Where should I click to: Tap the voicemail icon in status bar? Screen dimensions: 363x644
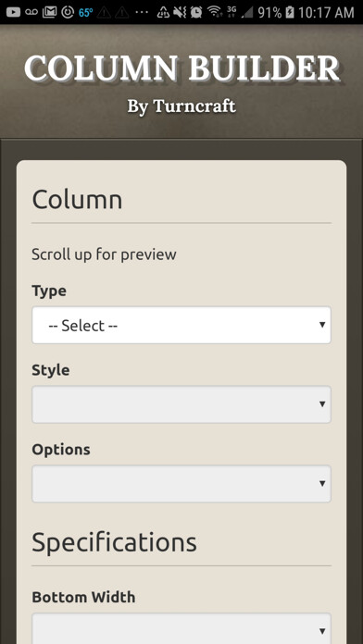pyautogui.click(x=31, y=12)
